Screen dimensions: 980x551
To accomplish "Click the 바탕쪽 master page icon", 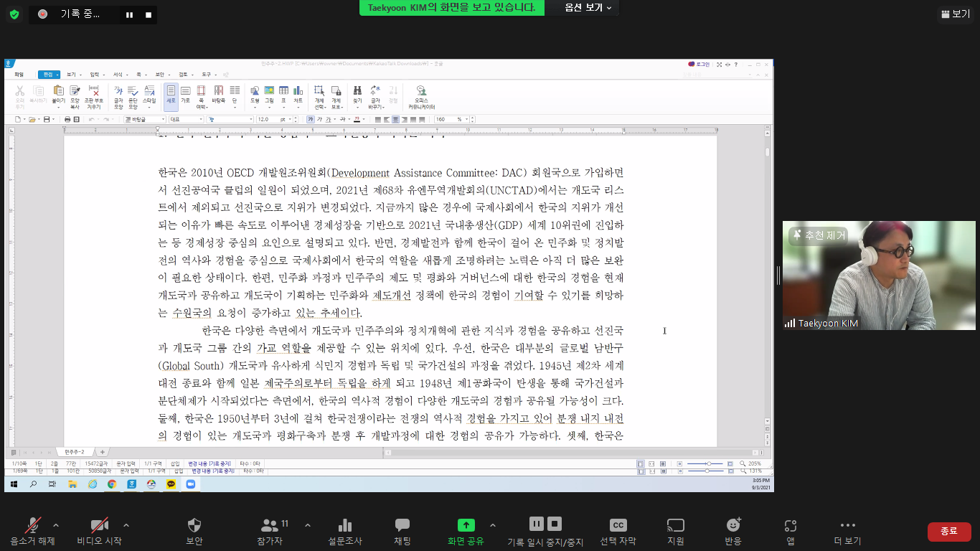I will (x=218, y=93).
